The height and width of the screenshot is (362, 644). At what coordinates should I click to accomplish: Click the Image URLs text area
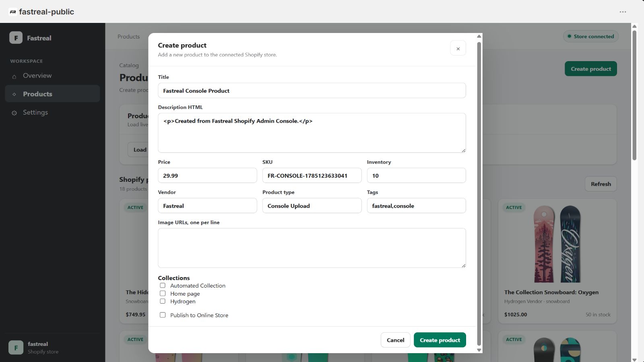312,248
